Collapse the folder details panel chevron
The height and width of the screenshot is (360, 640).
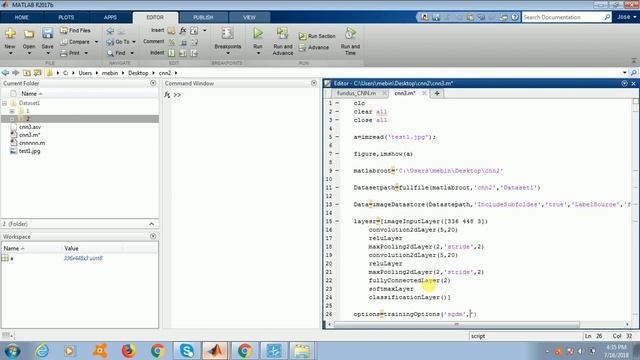(151, 224)
